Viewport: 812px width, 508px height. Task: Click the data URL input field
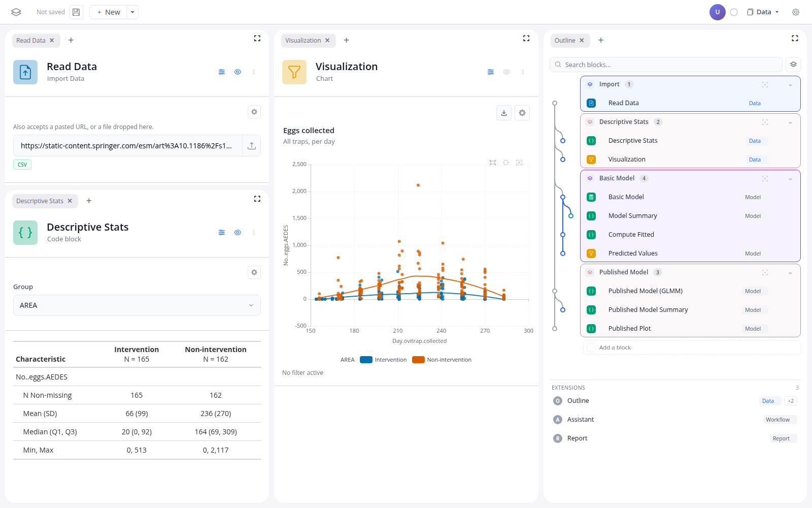pyautogui.click(x=128, y=146)
